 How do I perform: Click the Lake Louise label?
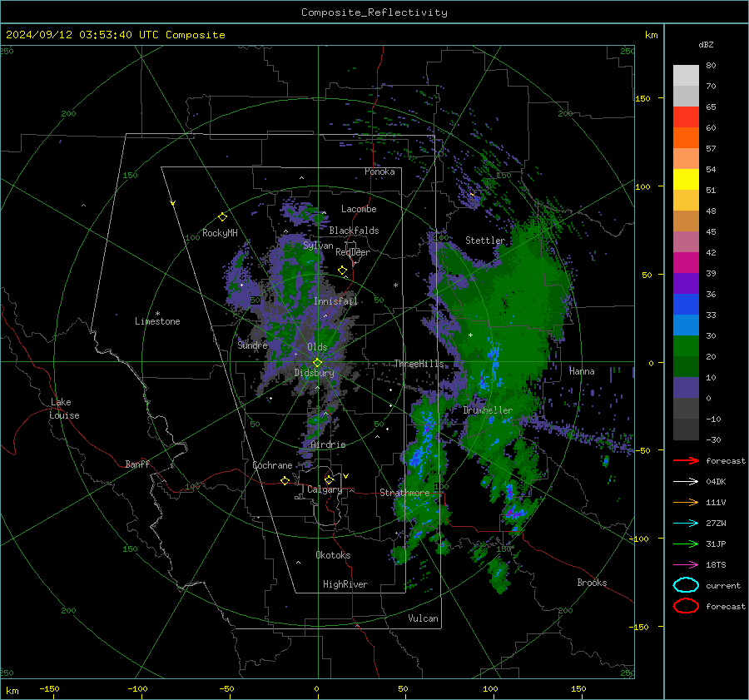click(65, 409)
